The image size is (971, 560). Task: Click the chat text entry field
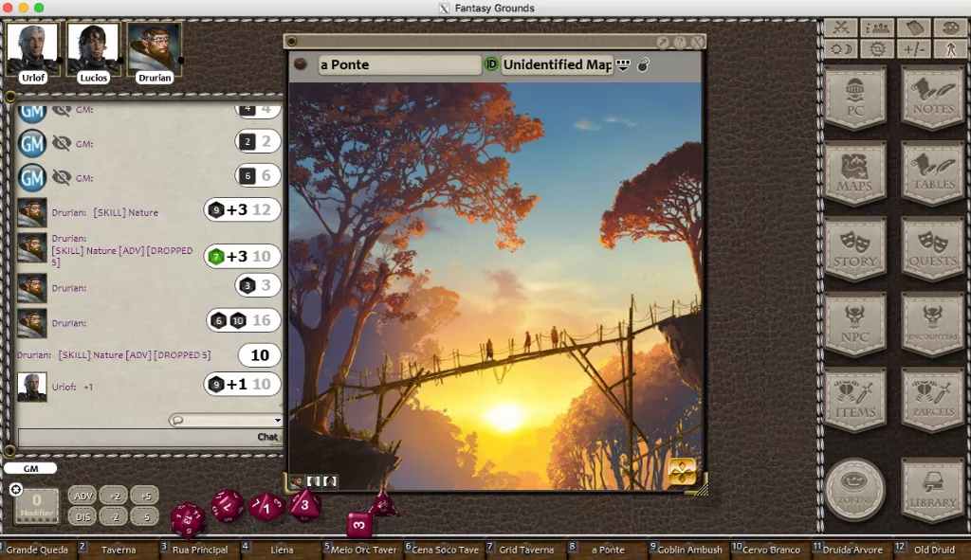(x=150, y=437)
